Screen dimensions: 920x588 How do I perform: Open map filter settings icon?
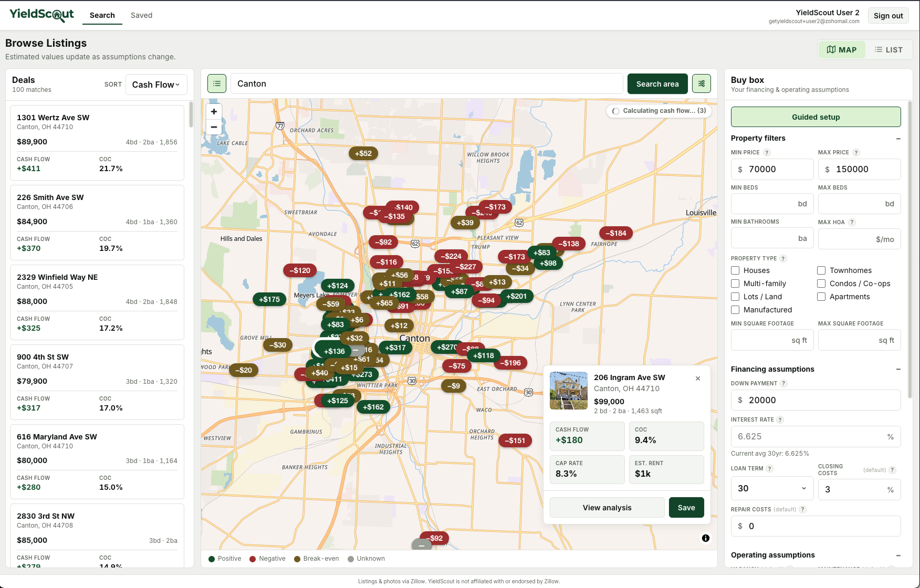tap(702, 83)
